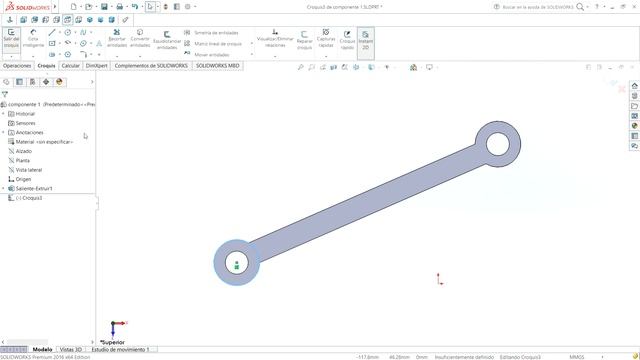Screen dimensions: 640x360
Task: Click the Print icon
Action: (120, 7)
